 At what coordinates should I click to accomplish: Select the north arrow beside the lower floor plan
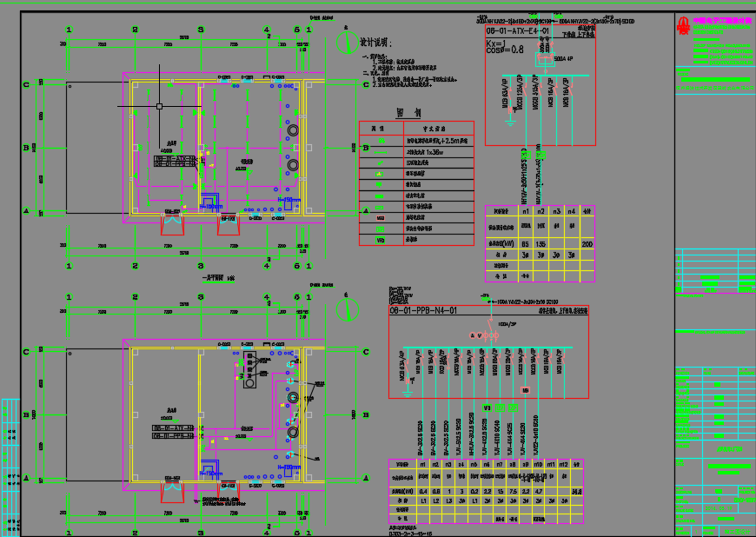tap(347, 309)
